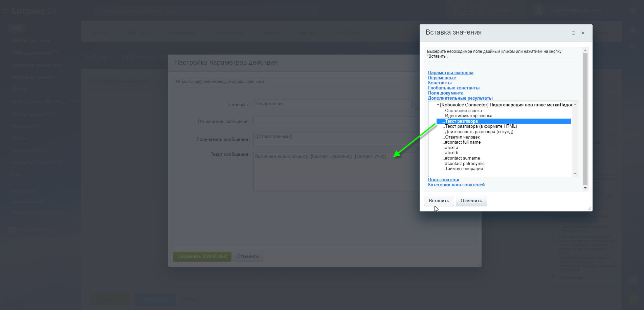This screenshot has width=644, height=310.
Task: Open Сквозная аналитика in the left sidebar
Action: pyautogui.click(x=37, y=65)
